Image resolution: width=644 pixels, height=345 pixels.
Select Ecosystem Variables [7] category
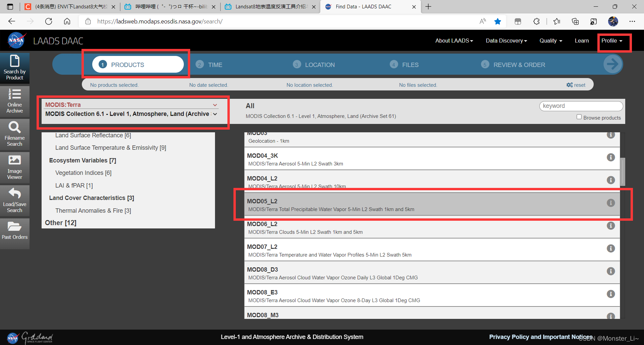click(x=83, y=160)
